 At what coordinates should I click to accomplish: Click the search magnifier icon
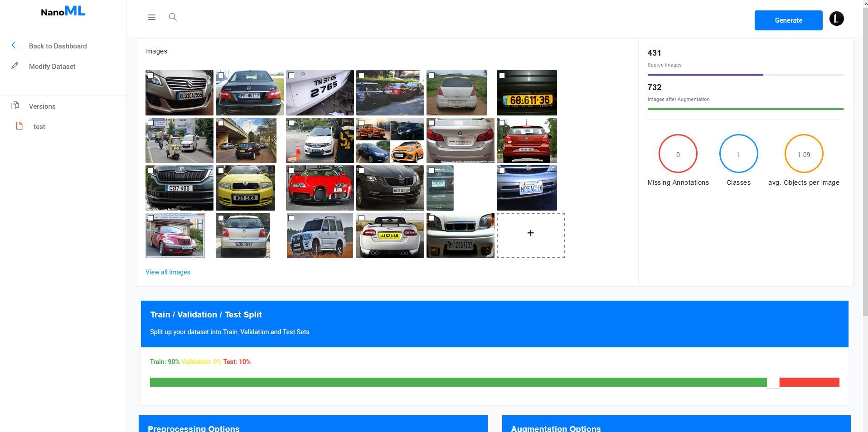pos(173,17)
